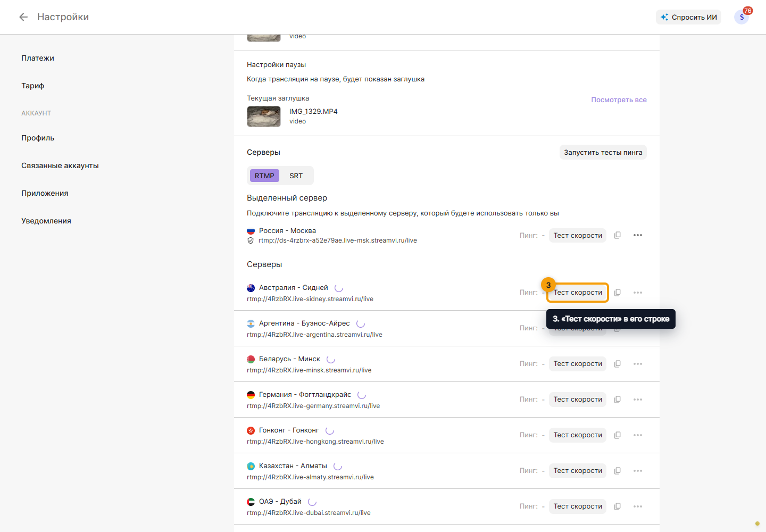Image resolution: width=766 pixels, height=532 pixels.
Task: Run Тест скорости for Россия - Москва
Action: tap(578, 235)
